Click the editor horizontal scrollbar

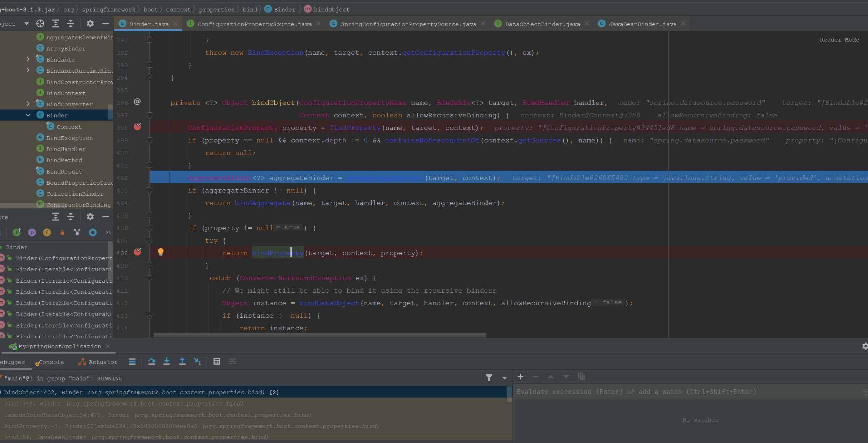[320, 335]
